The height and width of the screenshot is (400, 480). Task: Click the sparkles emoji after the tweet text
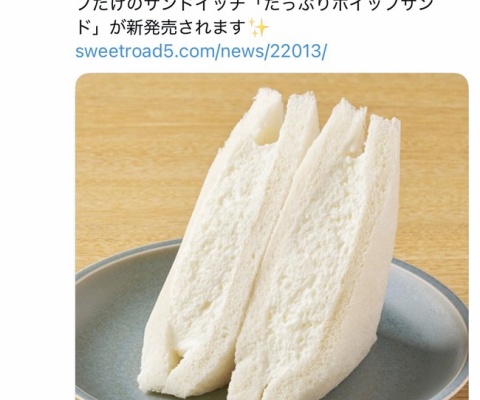coord(259,27)
